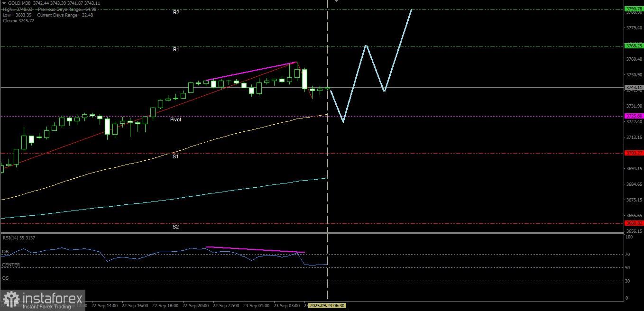
Task: Click the S1 support level label
Action: 175,156
